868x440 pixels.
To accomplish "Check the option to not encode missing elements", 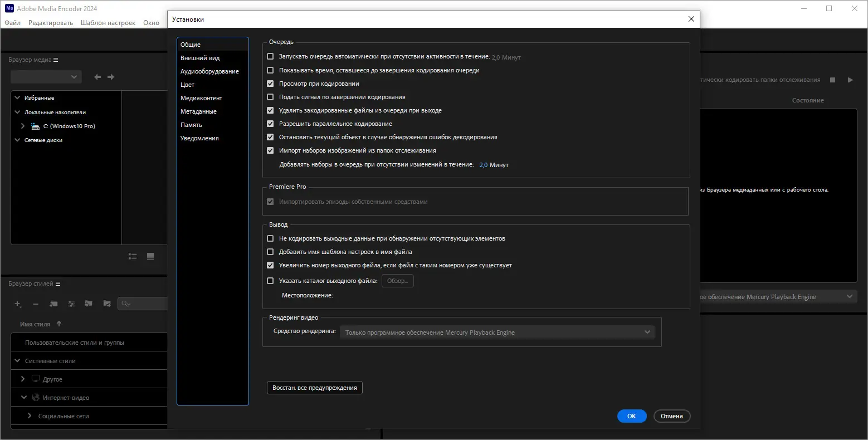I will pos(270,238).
